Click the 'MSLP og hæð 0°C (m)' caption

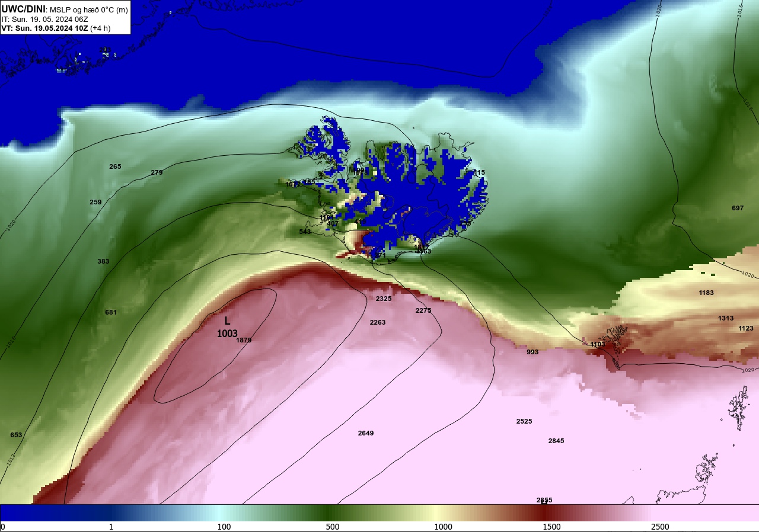click(x=88, y=9)
